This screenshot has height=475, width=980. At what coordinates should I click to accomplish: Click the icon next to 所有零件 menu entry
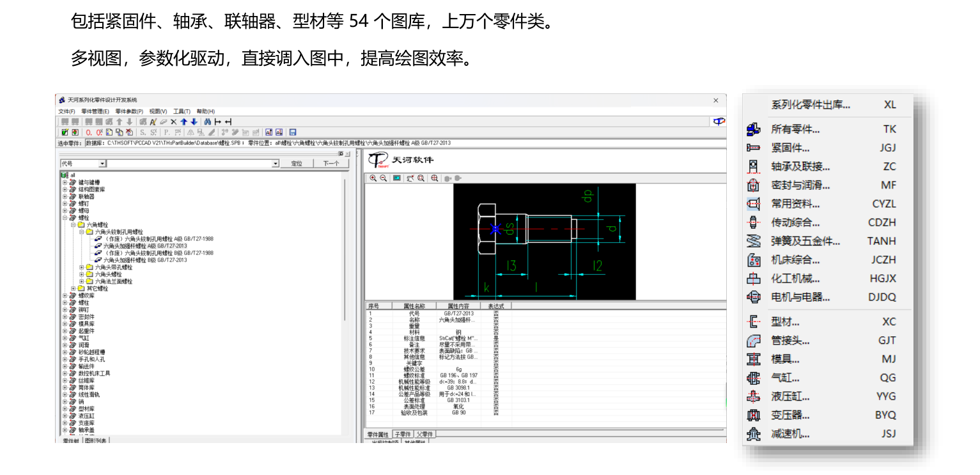[754, 129]
